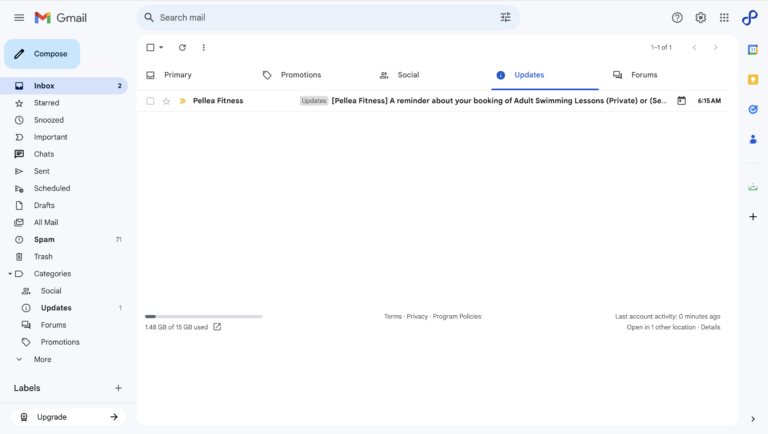This screenshot has width=768, height=434.
Task: Open the Privacy link
Action: click(417, 316)
